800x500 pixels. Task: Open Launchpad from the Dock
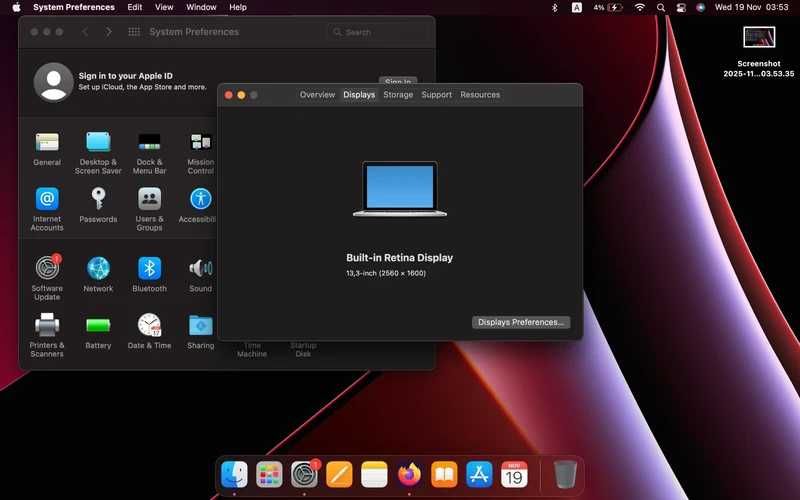click(269, 474)
